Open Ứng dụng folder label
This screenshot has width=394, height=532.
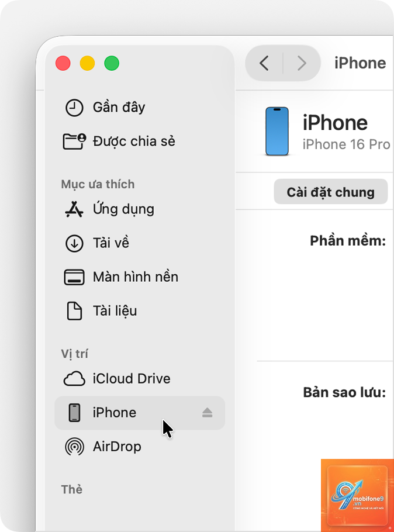(x=123, y=209)
